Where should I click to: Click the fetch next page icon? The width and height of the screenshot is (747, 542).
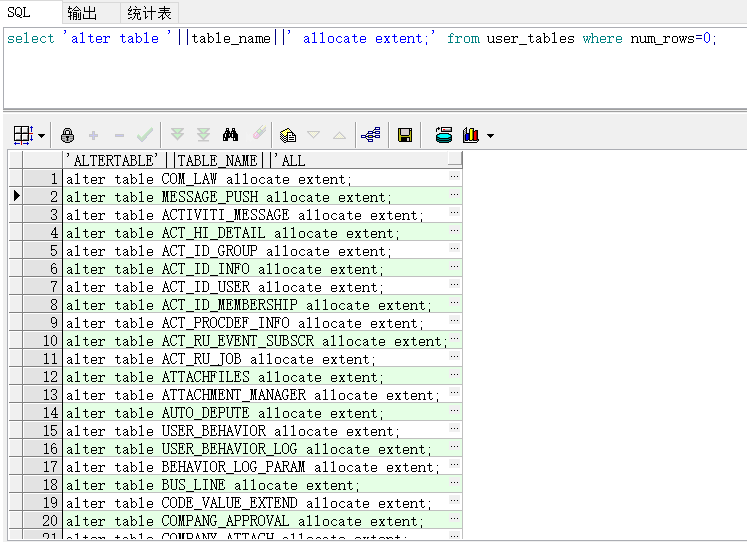pyautogui.click(x=177, y=134)
